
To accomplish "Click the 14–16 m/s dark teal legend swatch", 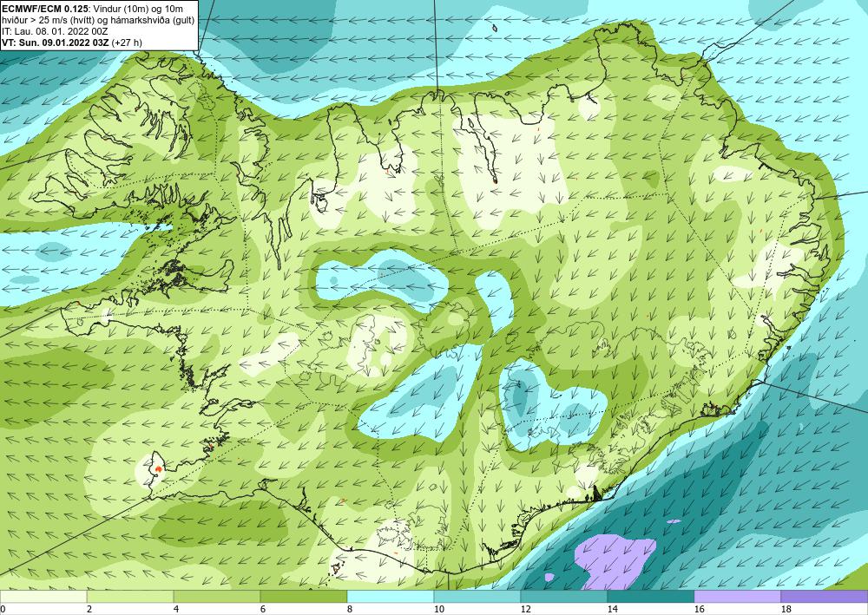I will pyautogui.click(x=651, y=596).
